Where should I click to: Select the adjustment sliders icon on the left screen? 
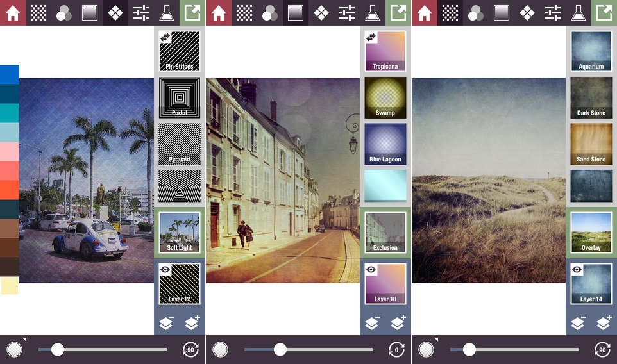pos(141,13)
